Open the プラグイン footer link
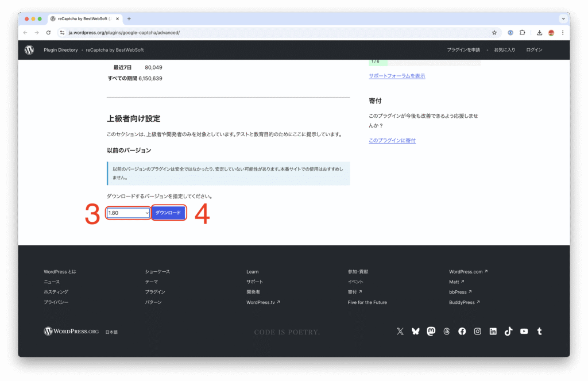588x381 pixels. point(155,292)
